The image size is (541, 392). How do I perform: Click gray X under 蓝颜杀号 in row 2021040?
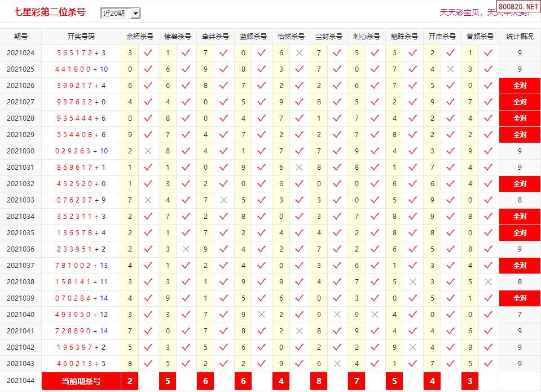click(262, 315)
